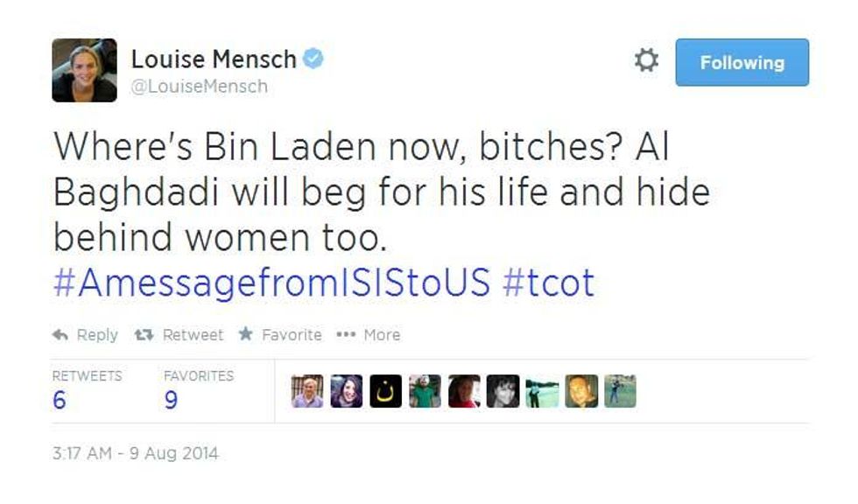The height and width of the screenshot is (504, 858).
Task: Open the Louise Mensch display name link
Action: 214,59
